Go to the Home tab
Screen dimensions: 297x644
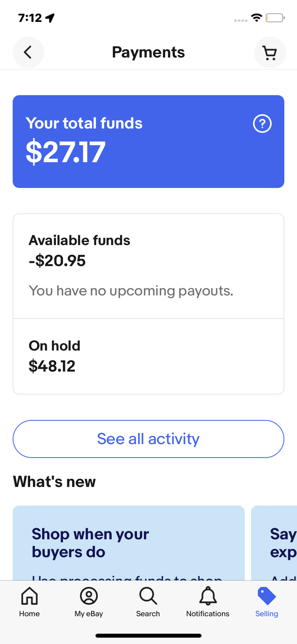[29, 602]
